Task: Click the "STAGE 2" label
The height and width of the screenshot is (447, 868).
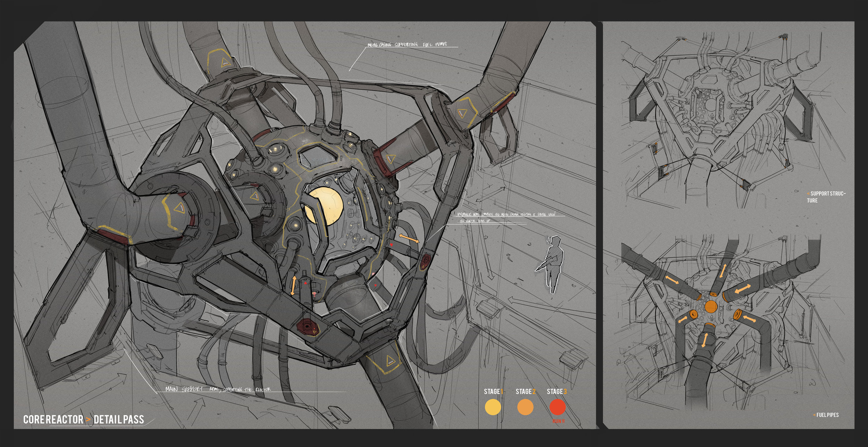Action: (x=526, y=391)
